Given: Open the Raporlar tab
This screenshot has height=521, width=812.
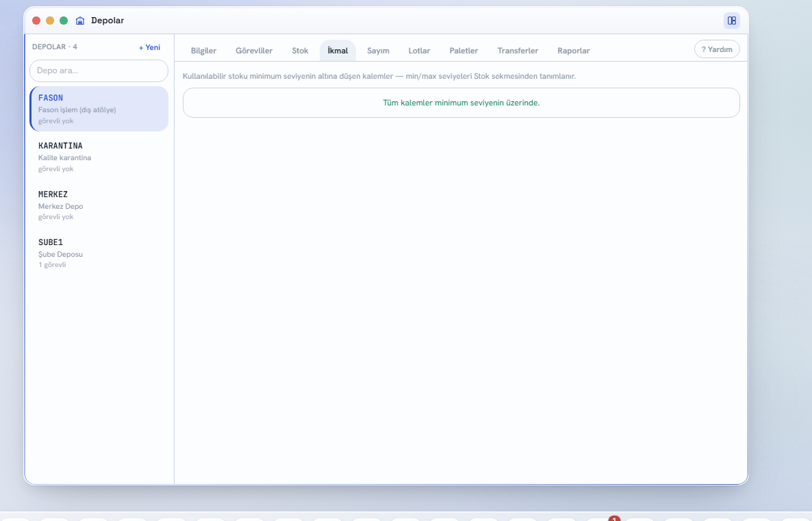Looking at the screenshot, I should click(573, 51).
